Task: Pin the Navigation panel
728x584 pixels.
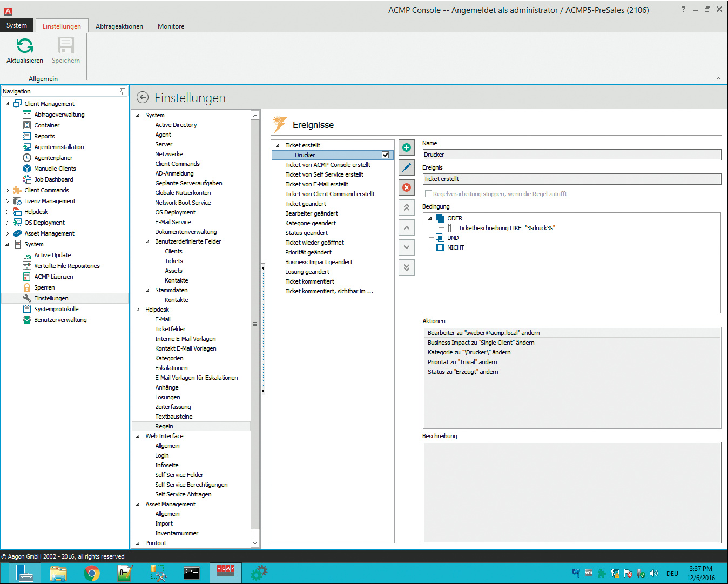Action: [123, 91]
